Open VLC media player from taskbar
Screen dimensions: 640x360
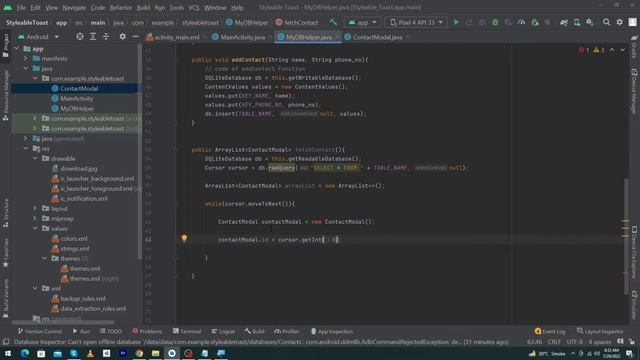[90, 353]
